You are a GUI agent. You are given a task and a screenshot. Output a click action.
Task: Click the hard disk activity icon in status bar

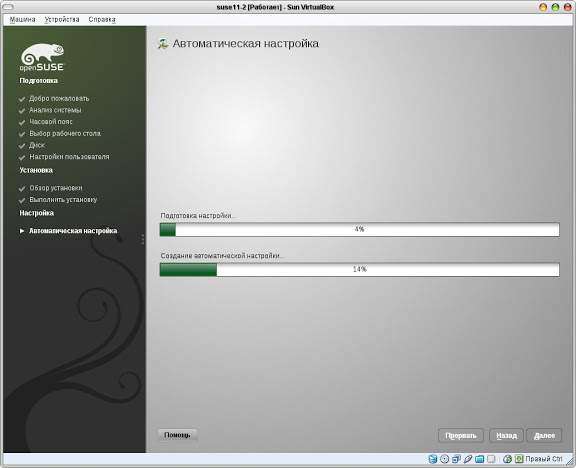pyautogui.click(x=433, y=459)
